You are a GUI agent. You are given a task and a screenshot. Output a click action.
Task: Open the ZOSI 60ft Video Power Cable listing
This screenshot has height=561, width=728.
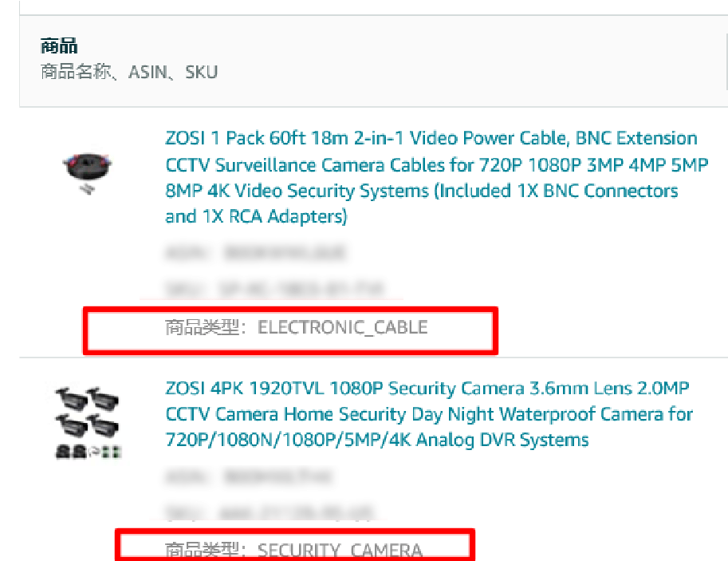[436, 177]
